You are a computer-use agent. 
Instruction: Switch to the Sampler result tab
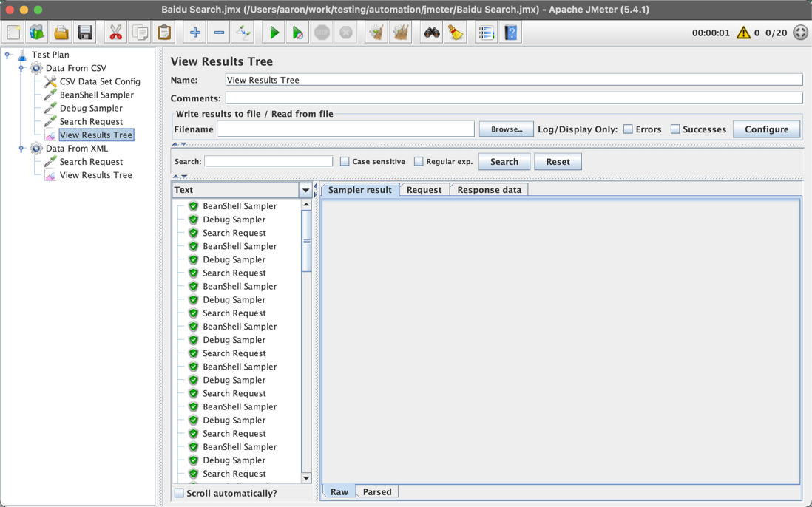coord(360,190)
